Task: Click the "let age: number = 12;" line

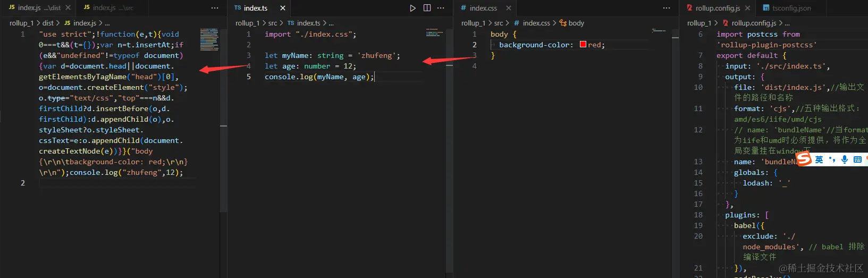Action: pos(310,66)
